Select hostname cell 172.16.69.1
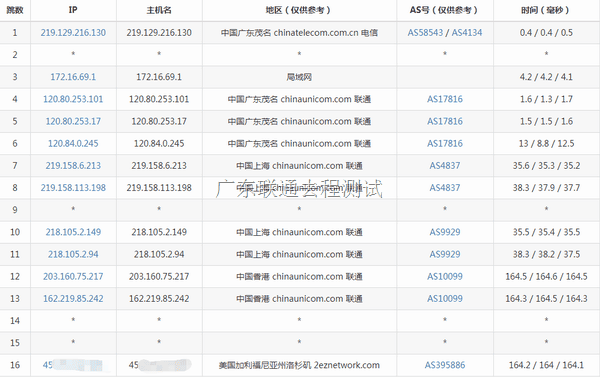 [x=159, y=77]
